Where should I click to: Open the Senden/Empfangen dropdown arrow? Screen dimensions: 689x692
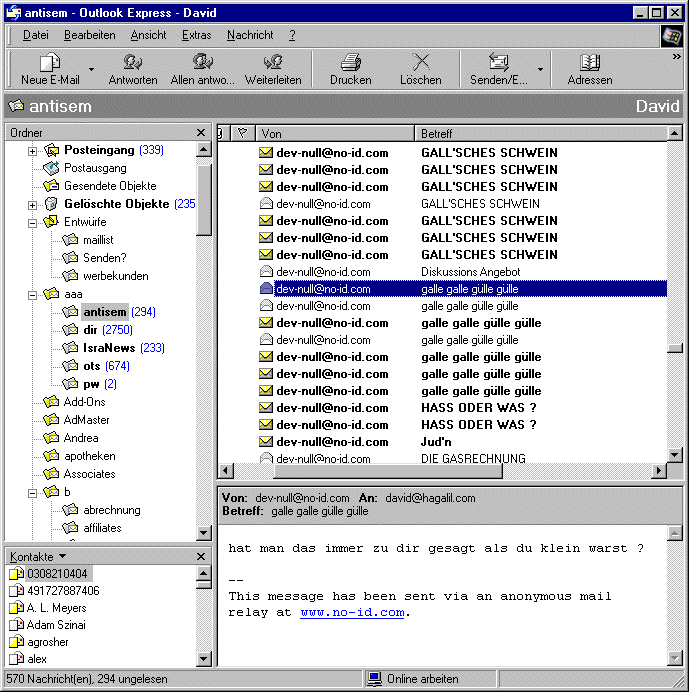tap(541, 70)
